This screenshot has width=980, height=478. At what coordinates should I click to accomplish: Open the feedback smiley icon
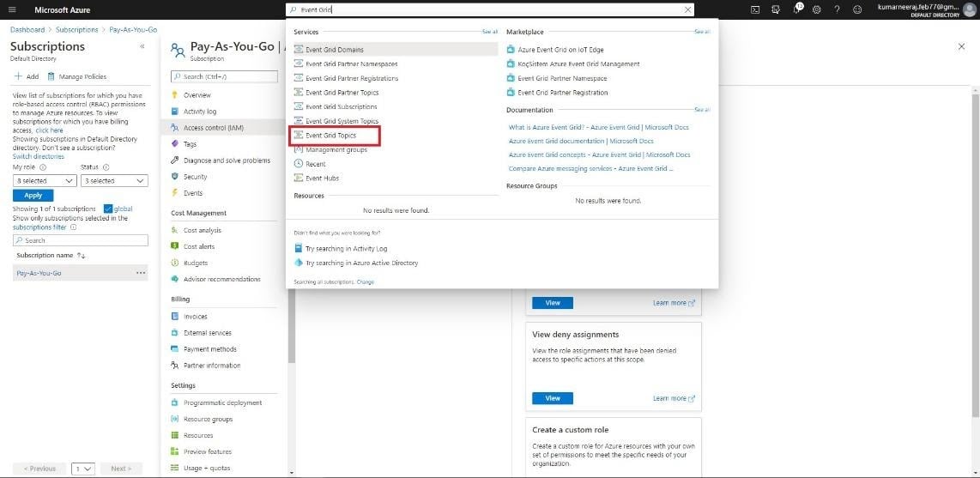pos(857,10)
